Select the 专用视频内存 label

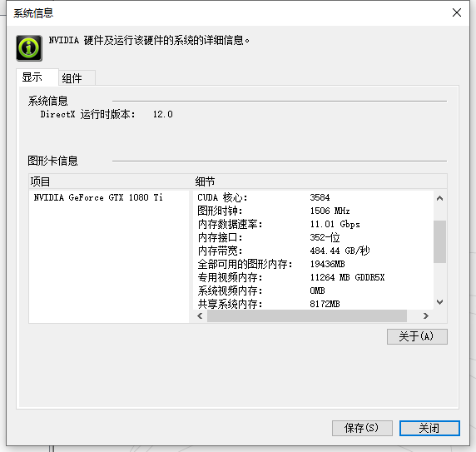point(230,278)
